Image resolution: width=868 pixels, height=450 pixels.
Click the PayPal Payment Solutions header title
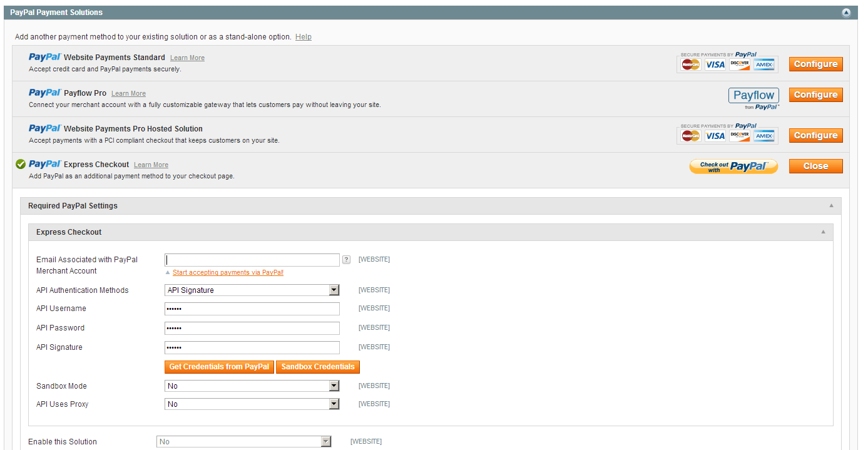[x=56, y=13]
